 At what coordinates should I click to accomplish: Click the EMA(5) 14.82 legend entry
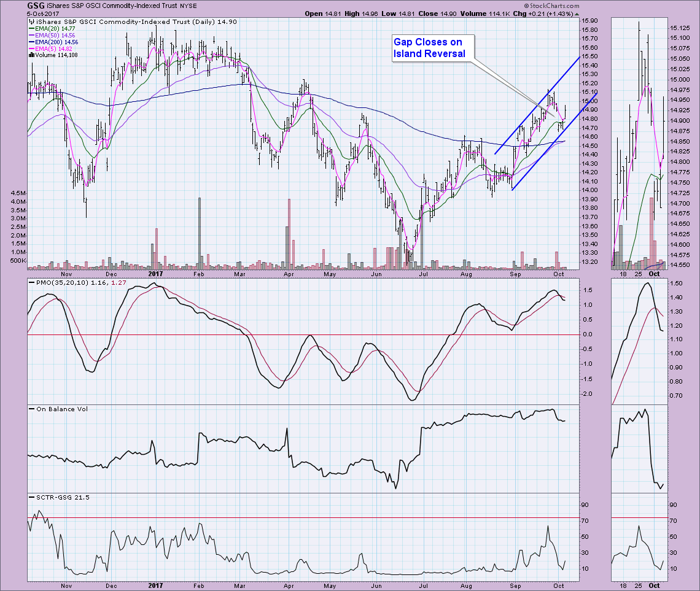[x=53, y=48]
